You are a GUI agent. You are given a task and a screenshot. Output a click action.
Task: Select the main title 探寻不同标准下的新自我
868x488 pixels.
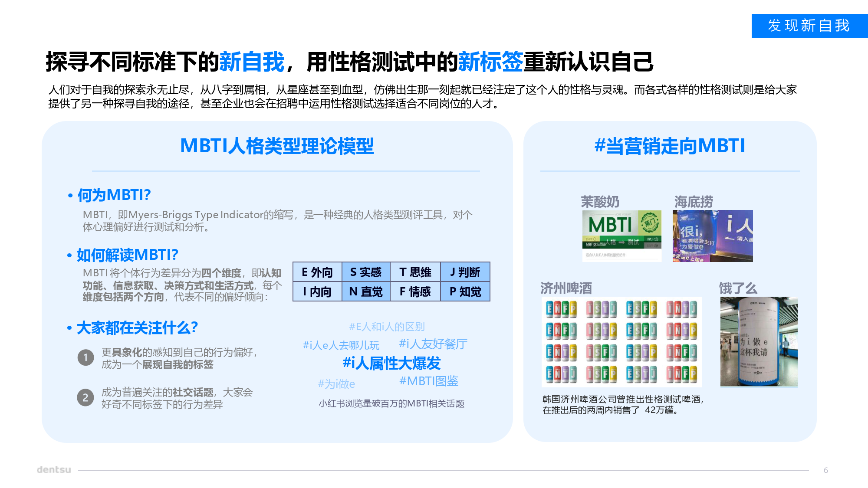click(165, 62)
